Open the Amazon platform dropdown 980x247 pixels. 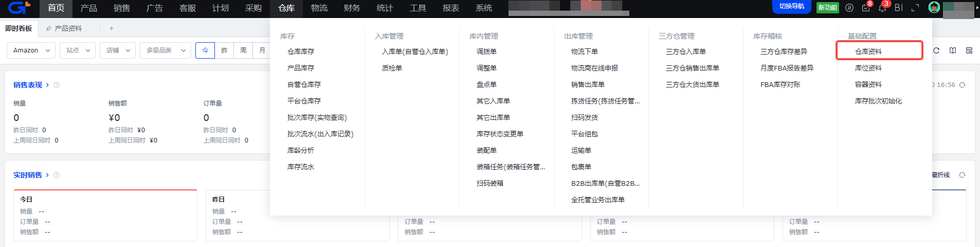coord(31,50)
